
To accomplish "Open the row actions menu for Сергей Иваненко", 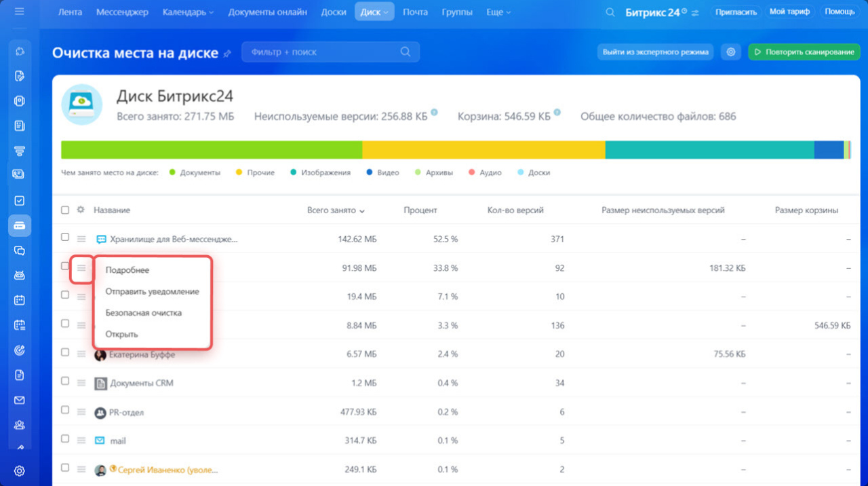I will (81, 470).
